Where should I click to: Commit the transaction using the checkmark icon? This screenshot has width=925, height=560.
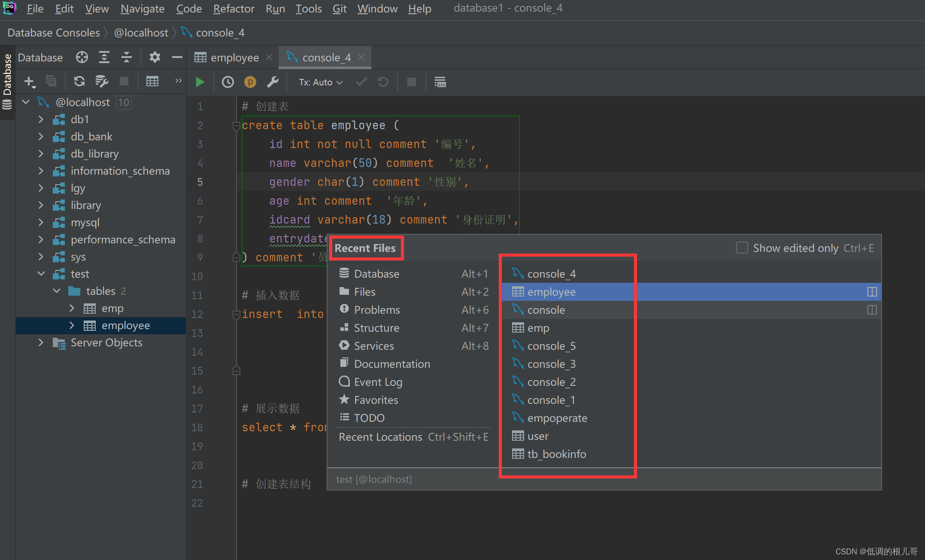tap(361, 82)
